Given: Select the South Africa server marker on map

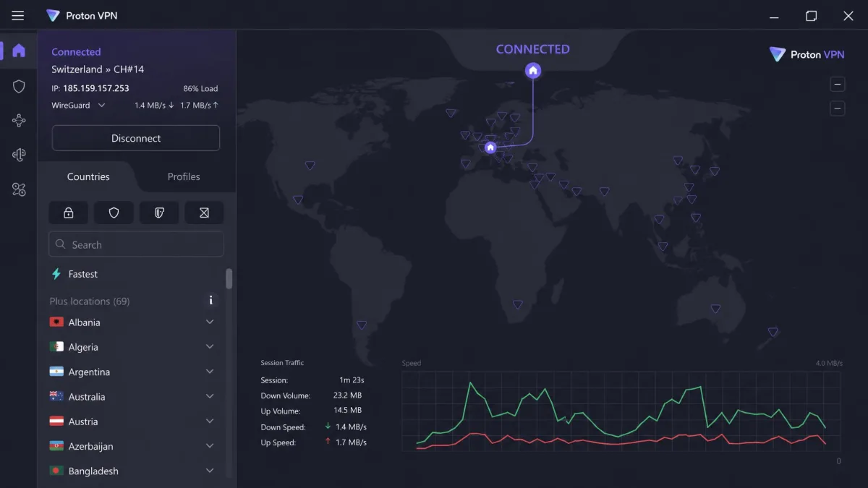Looking at the screenshot, I should pyautogui.click(x=517, y=304).
